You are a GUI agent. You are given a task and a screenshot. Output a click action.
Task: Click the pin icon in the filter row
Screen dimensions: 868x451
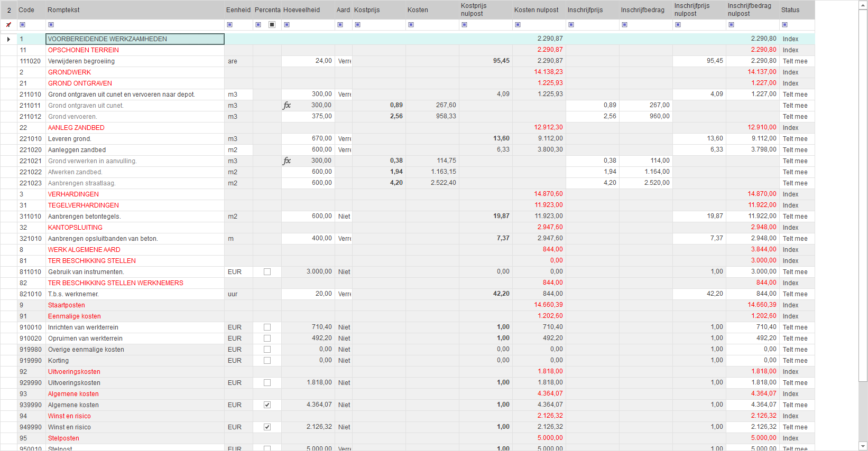8,25
